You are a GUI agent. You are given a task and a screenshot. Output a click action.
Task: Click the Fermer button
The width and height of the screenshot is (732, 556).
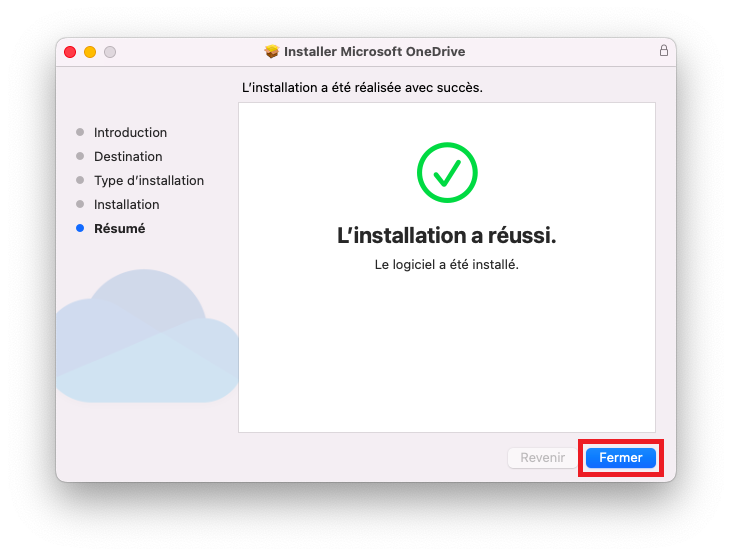click(x=620, y=457)
